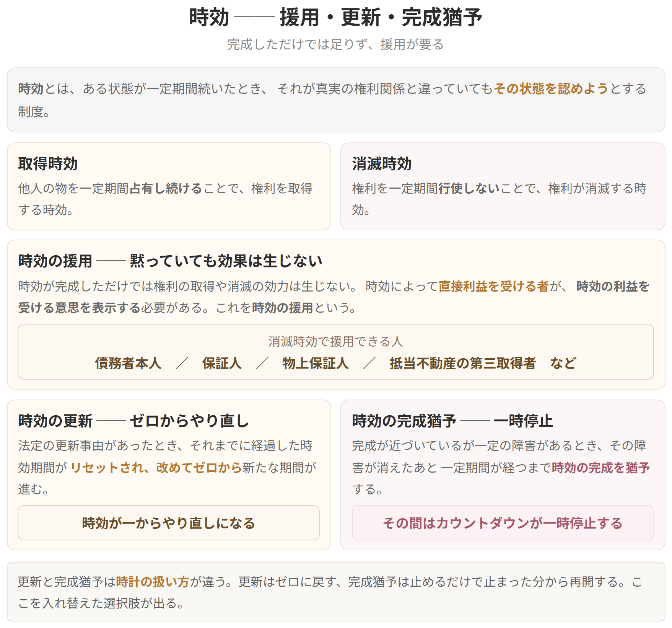Select the 取得時効 card heading
Viewport: 672px width, 628px height.
(48, 164)
